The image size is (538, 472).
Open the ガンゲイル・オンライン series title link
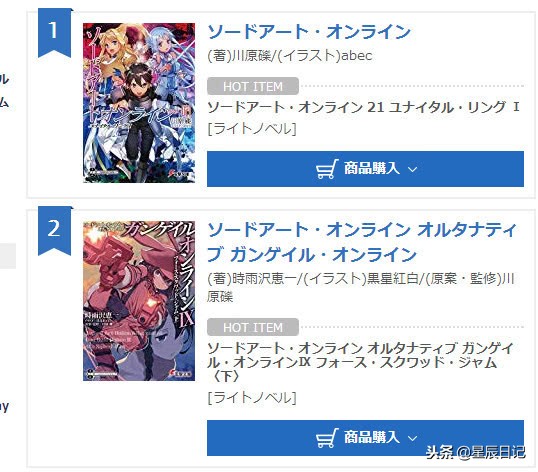362,242
